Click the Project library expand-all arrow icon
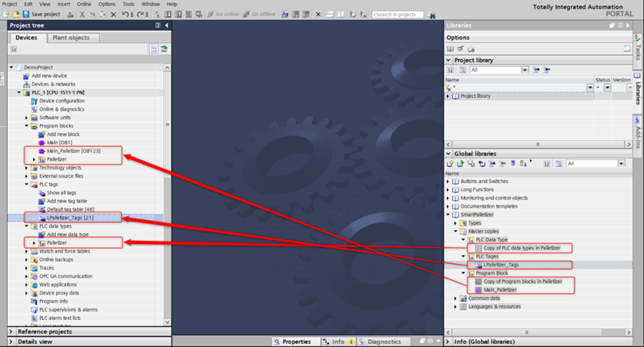Screen dimensions: 644x347 pos(536,70)
